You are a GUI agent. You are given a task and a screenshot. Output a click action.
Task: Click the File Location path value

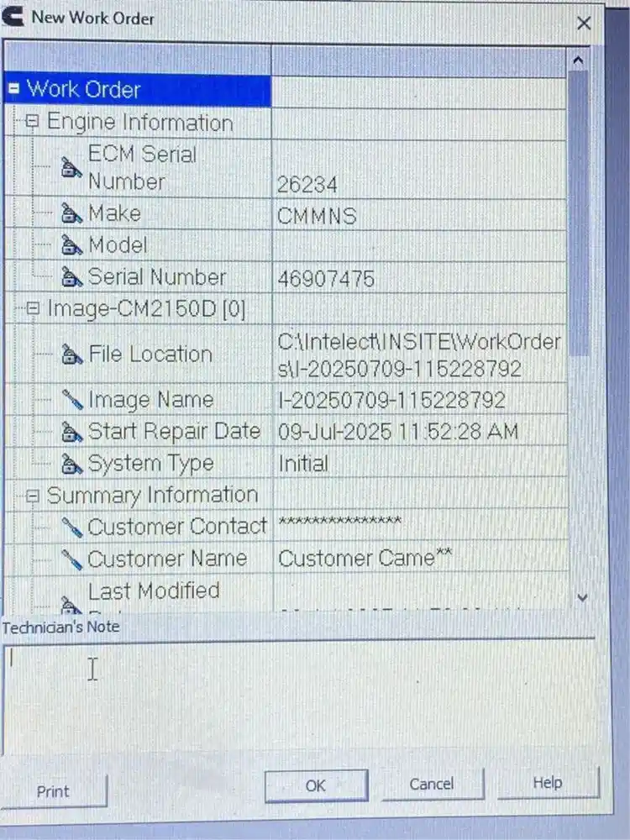click(x=419, y=354)
